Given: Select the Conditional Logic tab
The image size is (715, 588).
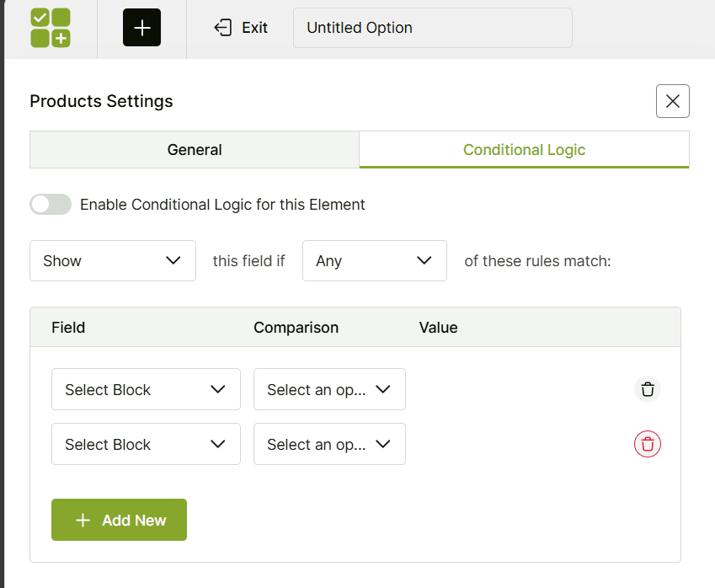Looking at the screenshot, I should point(524,150).
